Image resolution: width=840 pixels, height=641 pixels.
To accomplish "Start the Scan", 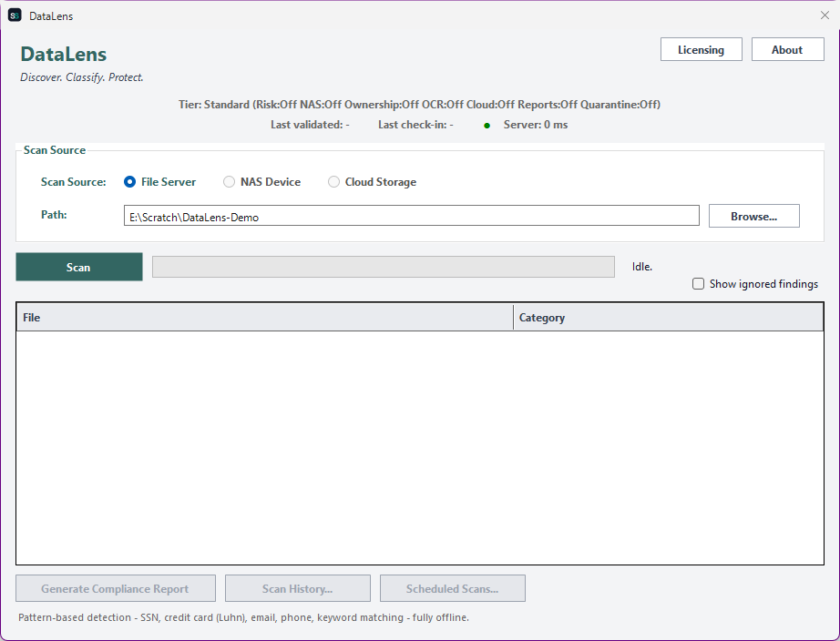I will (x=79, y=267).
